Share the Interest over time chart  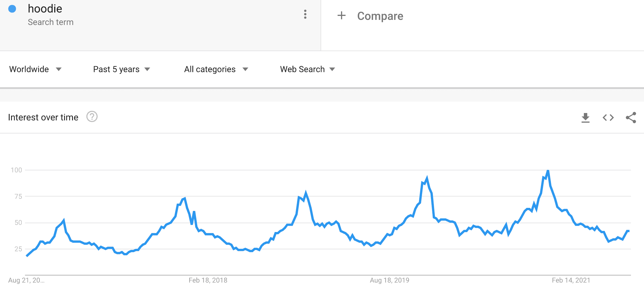[631, 117]
